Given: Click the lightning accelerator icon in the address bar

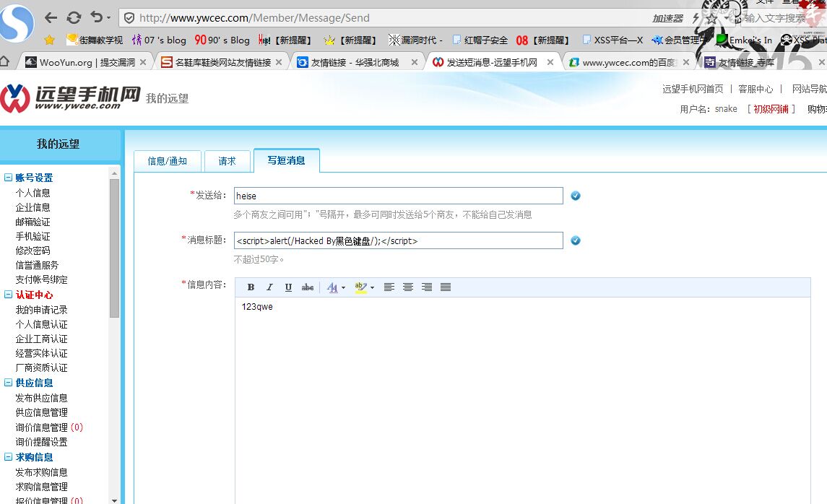Looking at the screenshot, I should point(696,19).
